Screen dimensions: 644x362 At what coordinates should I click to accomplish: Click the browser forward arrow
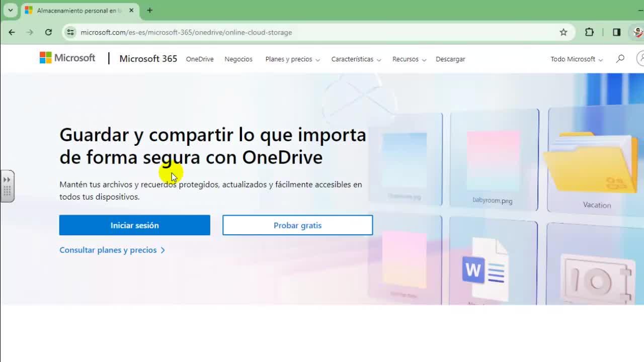coord(30,32)
